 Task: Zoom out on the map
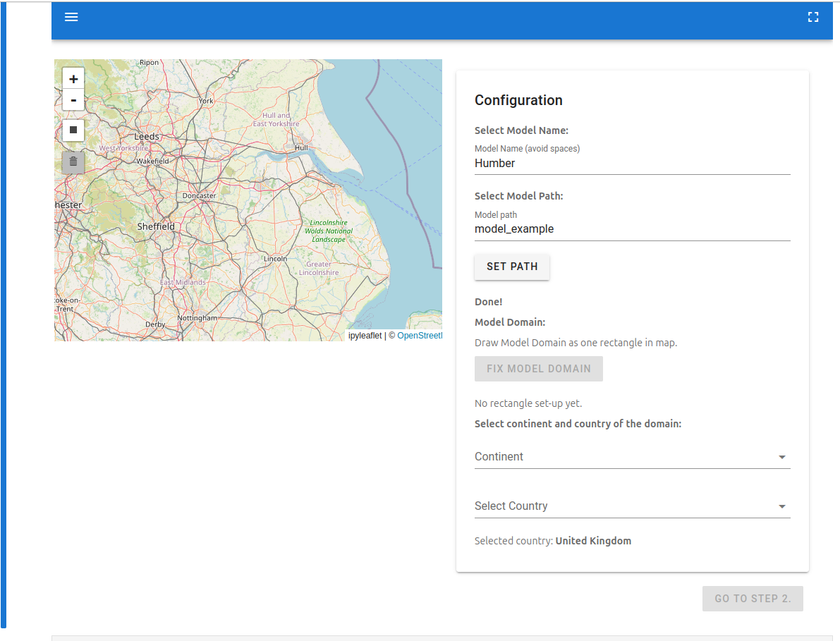(73, 100)
